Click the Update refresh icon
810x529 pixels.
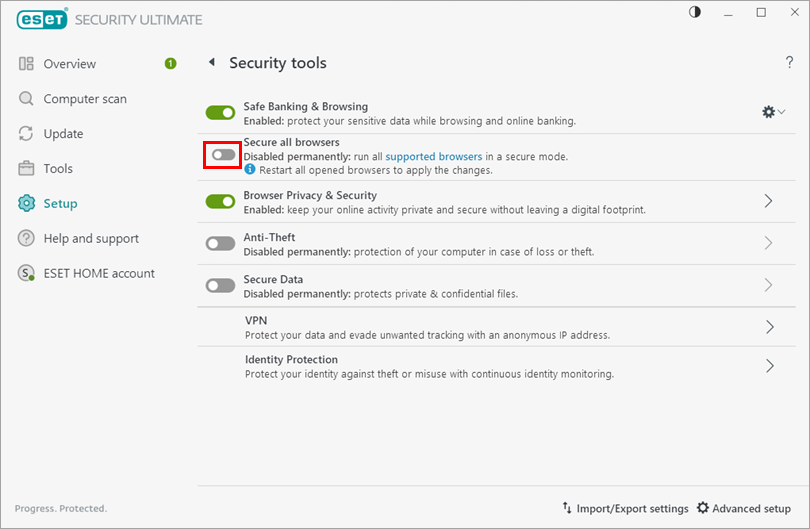(26, 134)
